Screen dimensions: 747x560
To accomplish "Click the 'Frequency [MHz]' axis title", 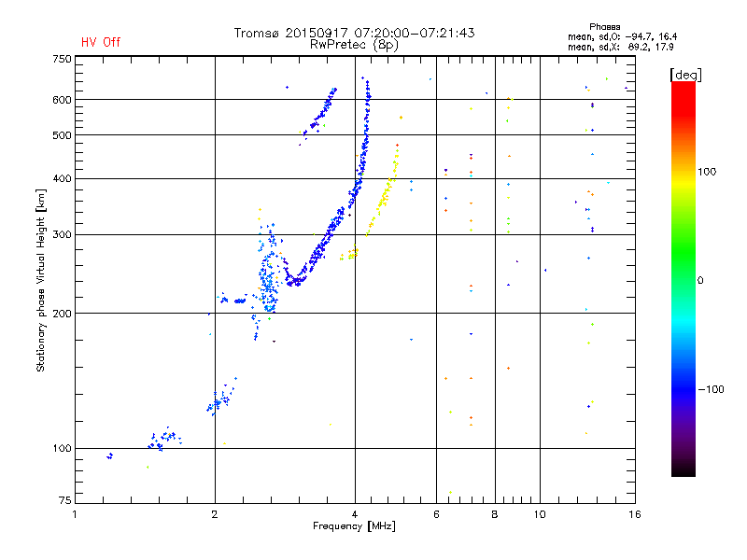I will [354, 526].
